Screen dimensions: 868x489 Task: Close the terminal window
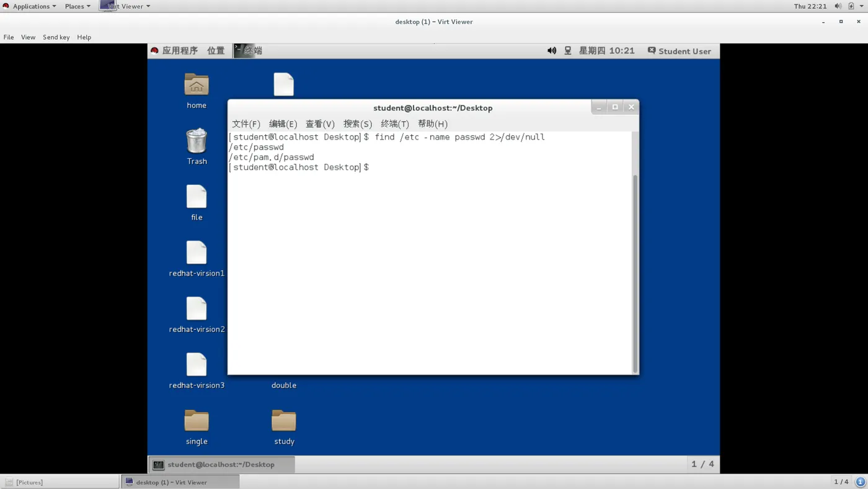631,107
